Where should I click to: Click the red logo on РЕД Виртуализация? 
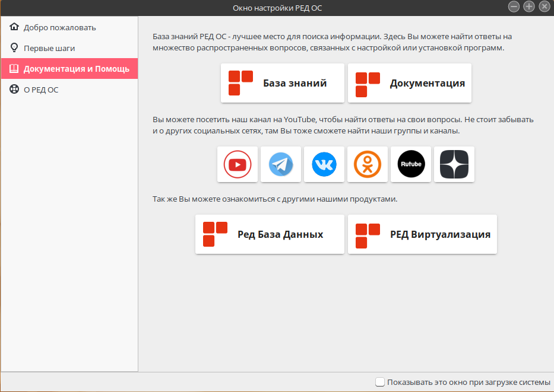368,236
